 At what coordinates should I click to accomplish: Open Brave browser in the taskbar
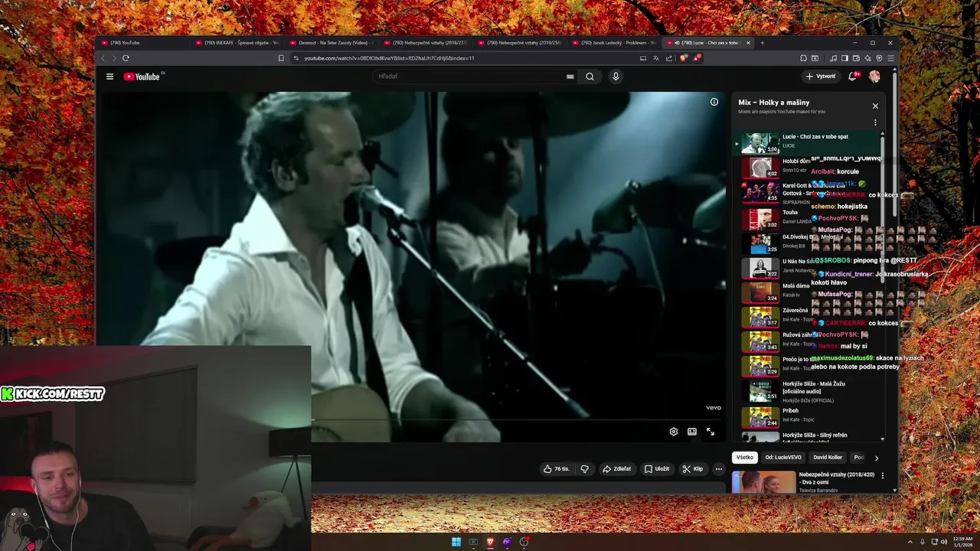pyautogui.click(x=490, y=542)
